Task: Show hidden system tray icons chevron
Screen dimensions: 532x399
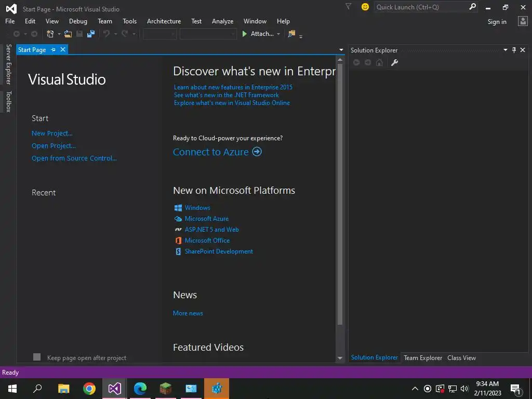Action: pos(415,389)
